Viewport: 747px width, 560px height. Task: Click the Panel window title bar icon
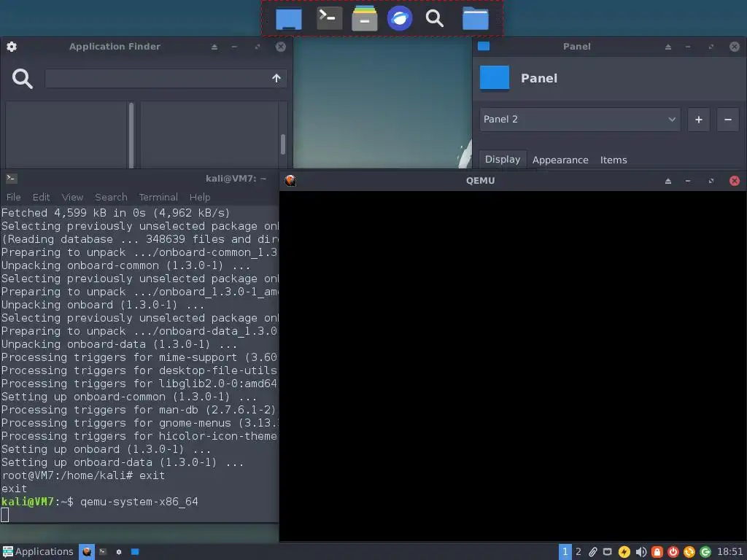[x=484, y=46]
